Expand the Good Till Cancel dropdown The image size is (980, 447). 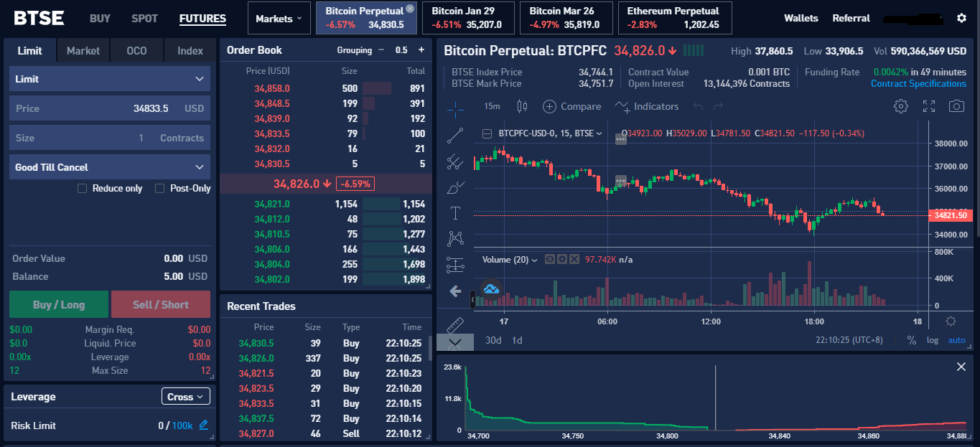pos(109,167)
